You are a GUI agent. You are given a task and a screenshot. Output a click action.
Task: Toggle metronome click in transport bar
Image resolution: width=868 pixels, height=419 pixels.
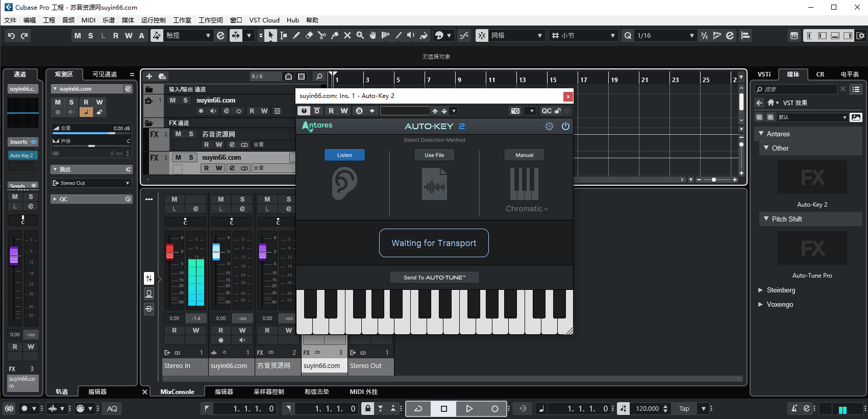[x=794, y=408]
